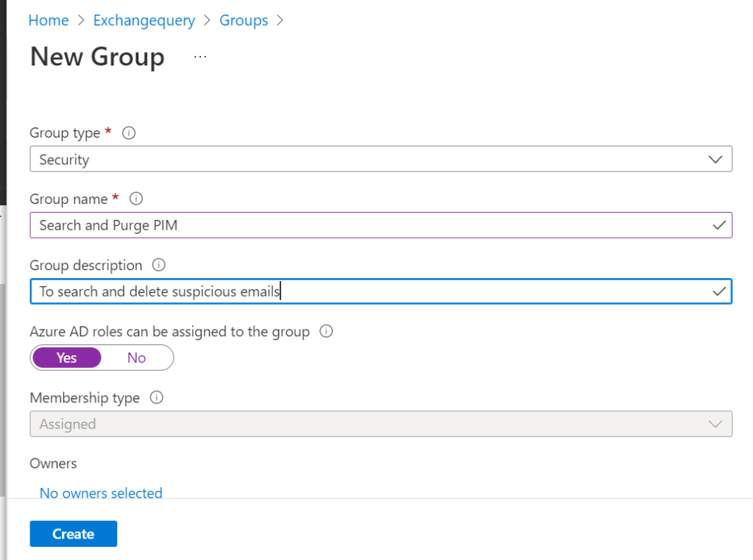The height and width of the screenshot is (560, 753).
Task: Click the Group type dropdown chevron arrow
Action: click(714, 160)
